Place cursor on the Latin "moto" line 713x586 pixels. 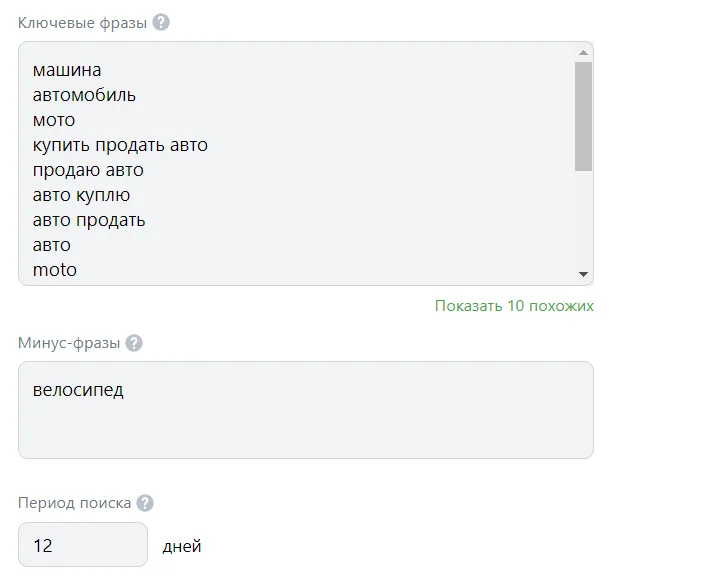click(x=55, y=270)
